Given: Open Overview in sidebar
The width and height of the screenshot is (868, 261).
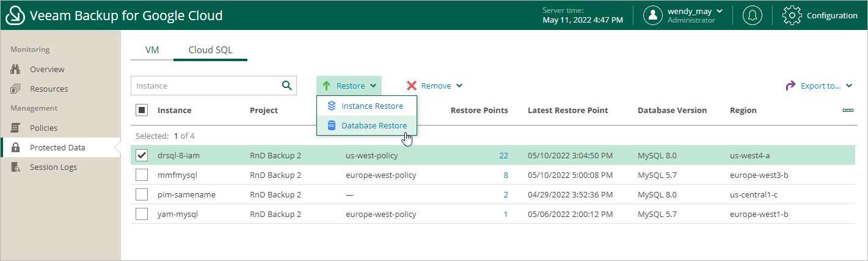Looking at the screenshot, I should point(47,69).
